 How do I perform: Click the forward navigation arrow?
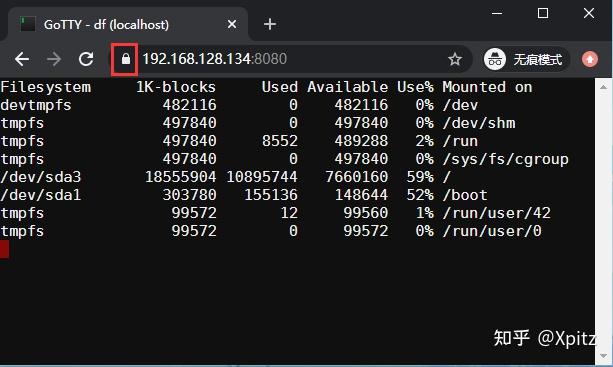pos(54,59)
